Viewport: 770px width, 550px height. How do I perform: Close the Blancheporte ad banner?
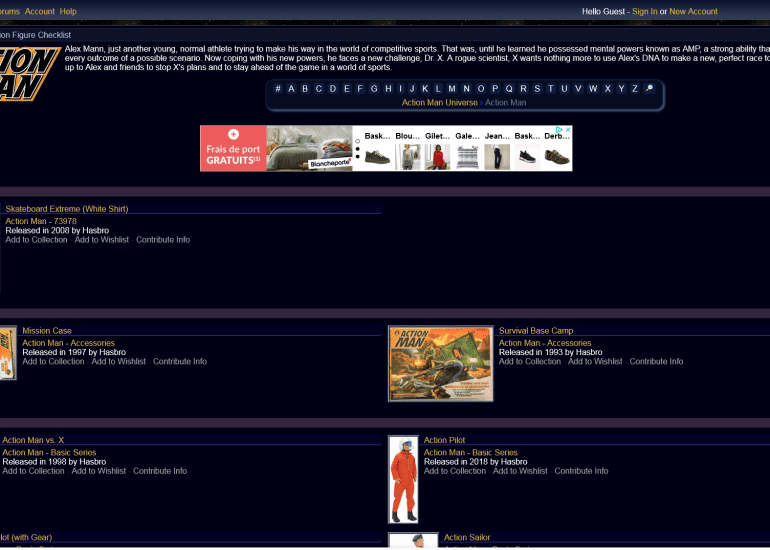click(x=568, y=130)
